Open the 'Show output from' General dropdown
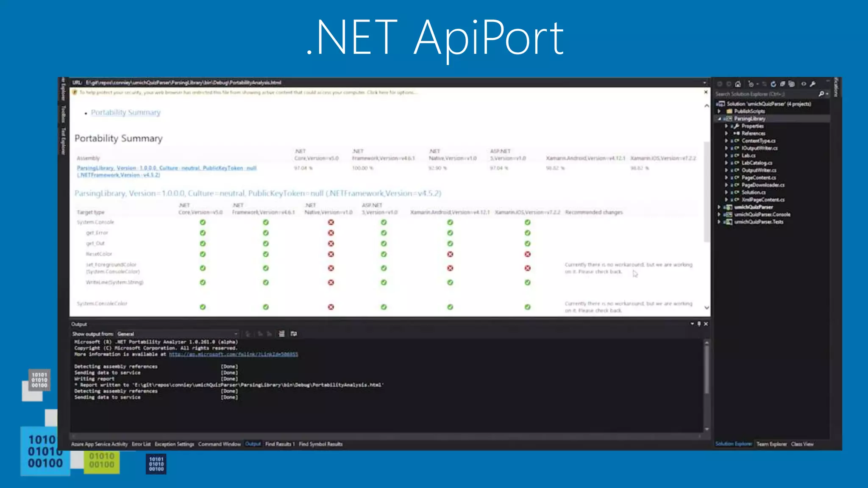Viewport: 868px width, 488px height. click(178, 334)
